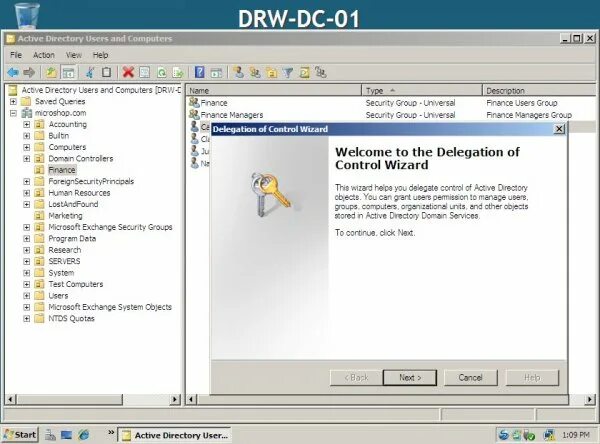
Task: Go up one level with toolbar icon
Action: (51, 72)
